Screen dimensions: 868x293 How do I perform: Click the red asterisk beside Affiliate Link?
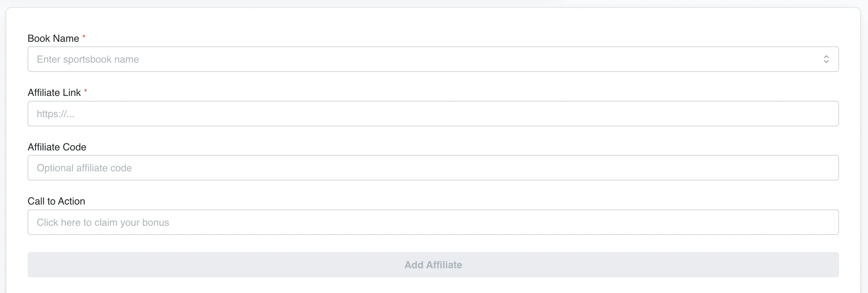click(86, 91)
